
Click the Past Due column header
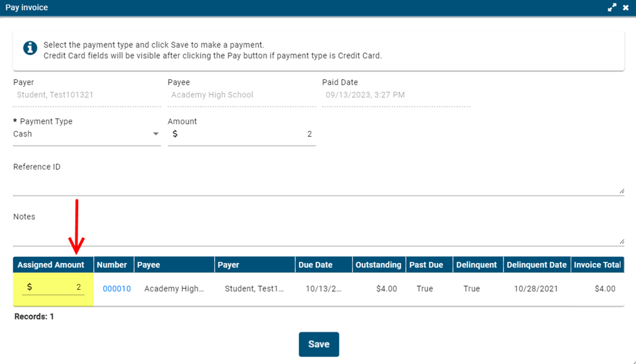(426, 264)
